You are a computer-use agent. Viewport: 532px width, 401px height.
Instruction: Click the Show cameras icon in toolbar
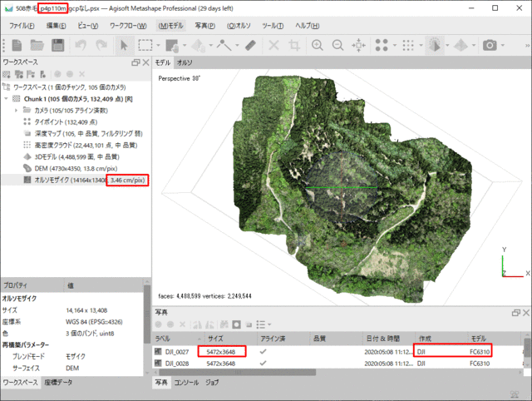pos(490,45)
